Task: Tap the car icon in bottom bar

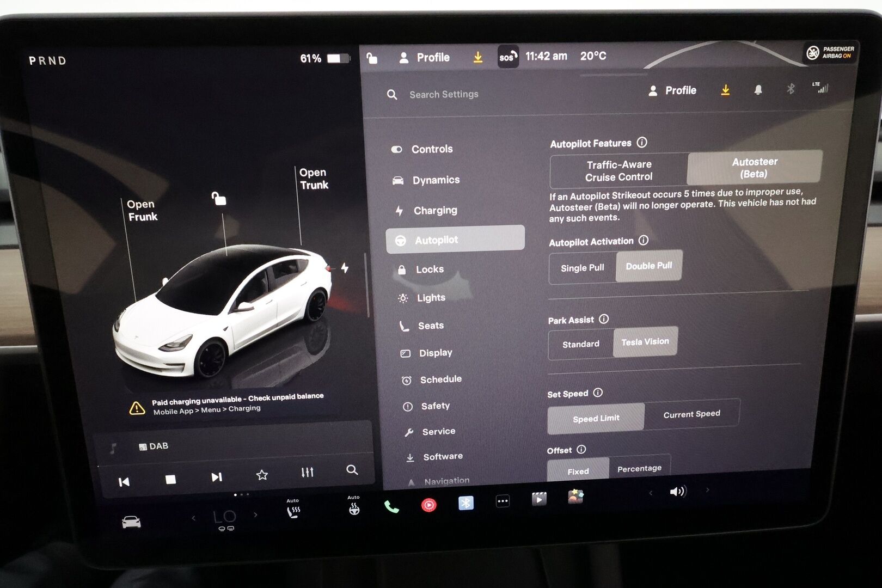Action: 131,523
